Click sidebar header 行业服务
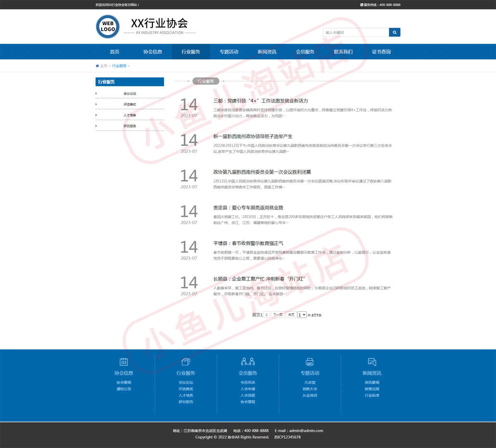The image size is (496, 448). tap(130, 82)
